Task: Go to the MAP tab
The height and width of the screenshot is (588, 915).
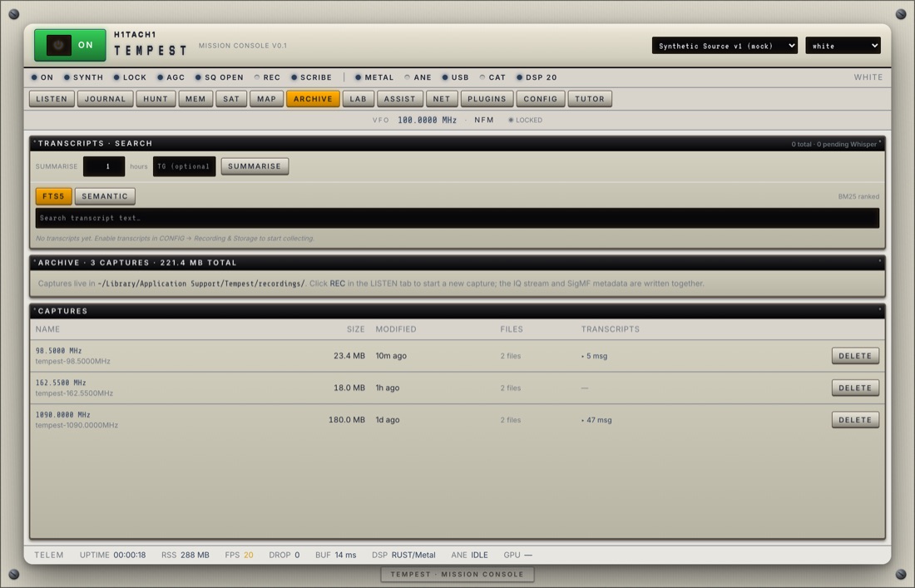Action: pos(267,99)
